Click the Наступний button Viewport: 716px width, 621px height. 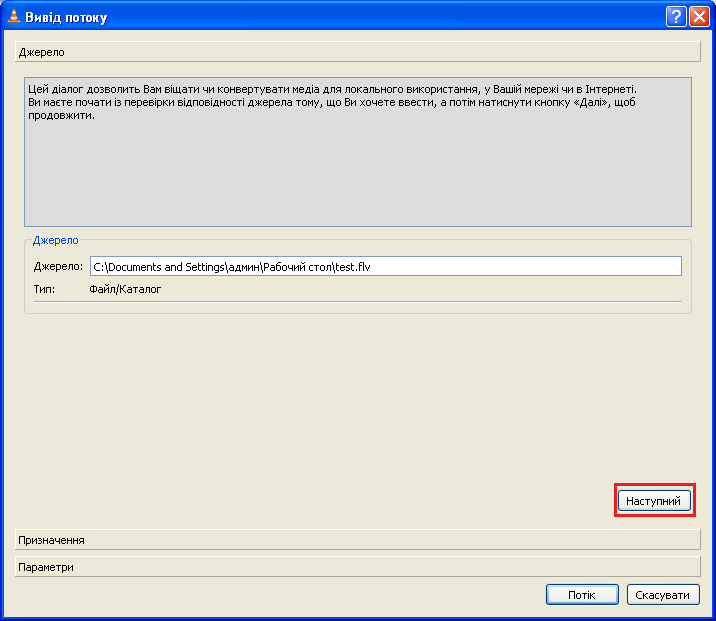654,500
